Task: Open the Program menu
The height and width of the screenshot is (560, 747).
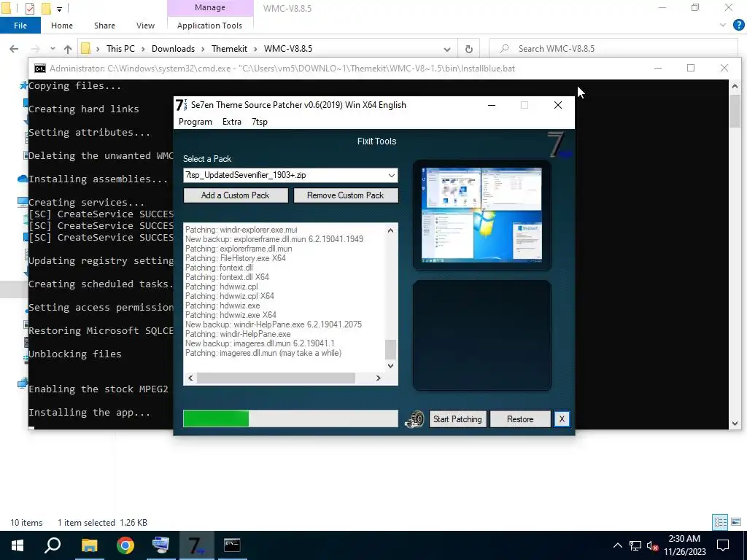Action: point(196,122)
